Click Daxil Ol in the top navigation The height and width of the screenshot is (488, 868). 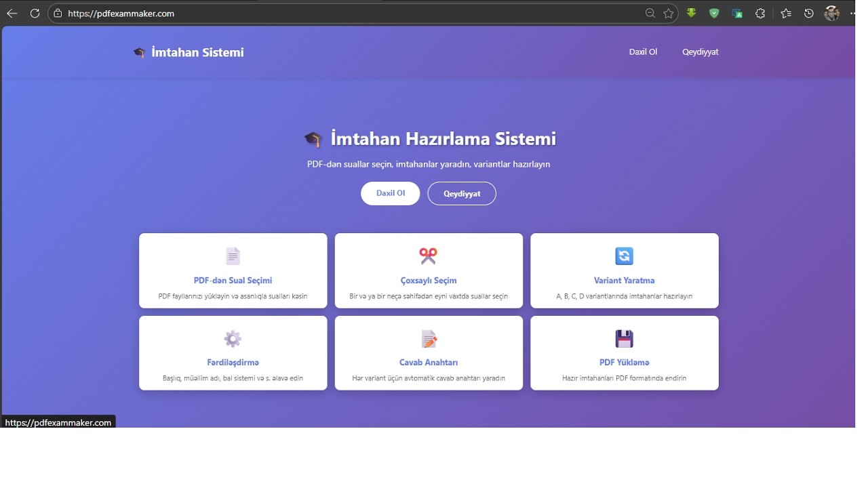[x=643, y=52]
